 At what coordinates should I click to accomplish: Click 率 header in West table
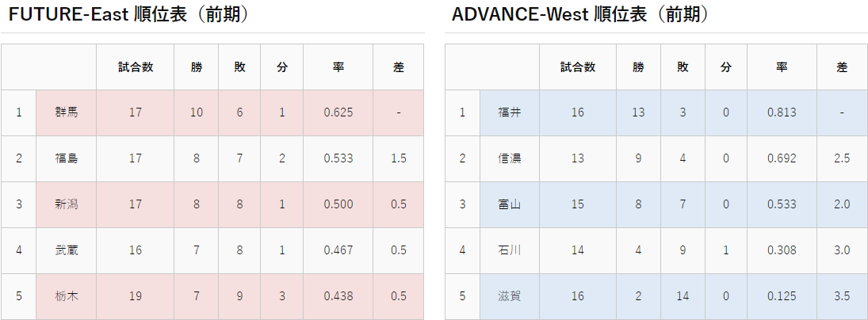point(782,67)
